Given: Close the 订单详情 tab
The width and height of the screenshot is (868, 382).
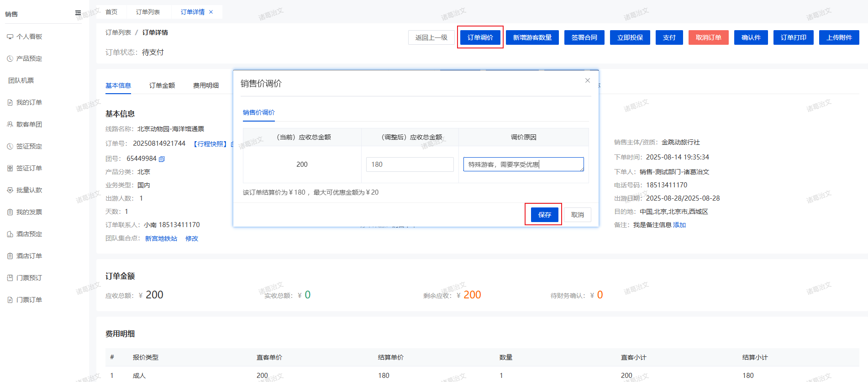Looking at the screenshot, I should (x=211, y=12).
